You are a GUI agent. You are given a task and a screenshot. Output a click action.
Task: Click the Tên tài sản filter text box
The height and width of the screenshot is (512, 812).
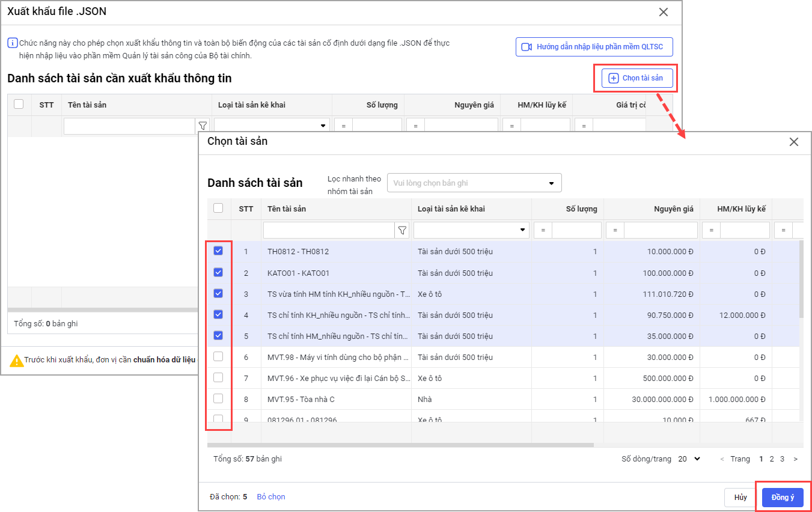[x=328, y=230]
